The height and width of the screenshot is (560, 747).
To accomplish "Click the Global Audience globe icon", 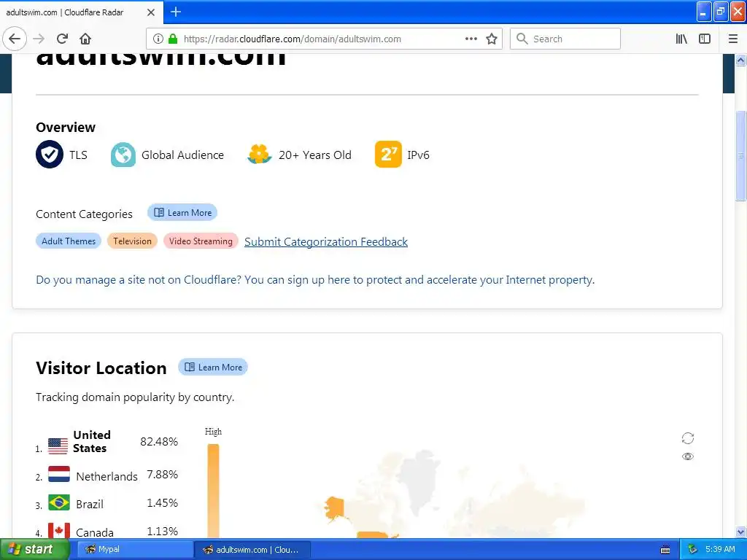I will tap(123, 155).
